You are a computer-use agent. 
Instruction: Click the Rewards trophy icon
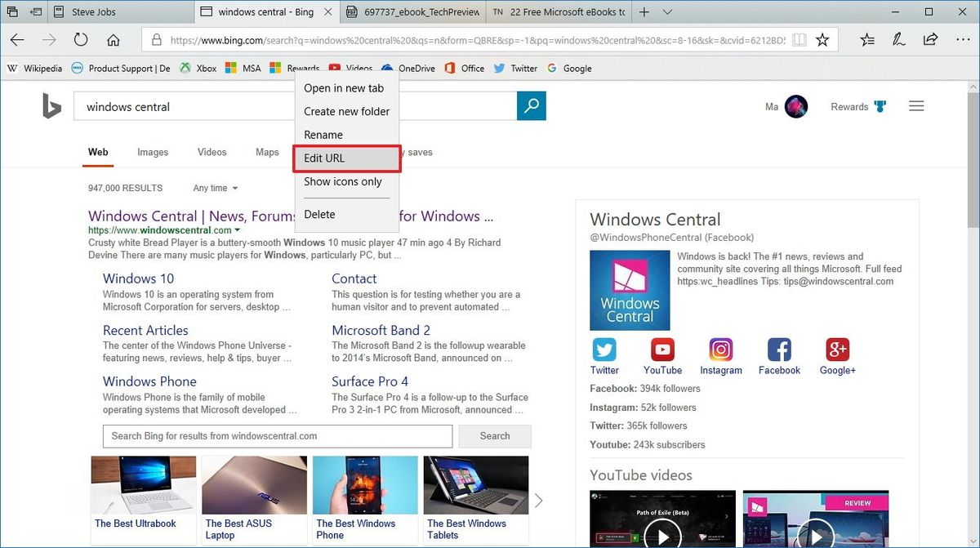pos(880,106)
